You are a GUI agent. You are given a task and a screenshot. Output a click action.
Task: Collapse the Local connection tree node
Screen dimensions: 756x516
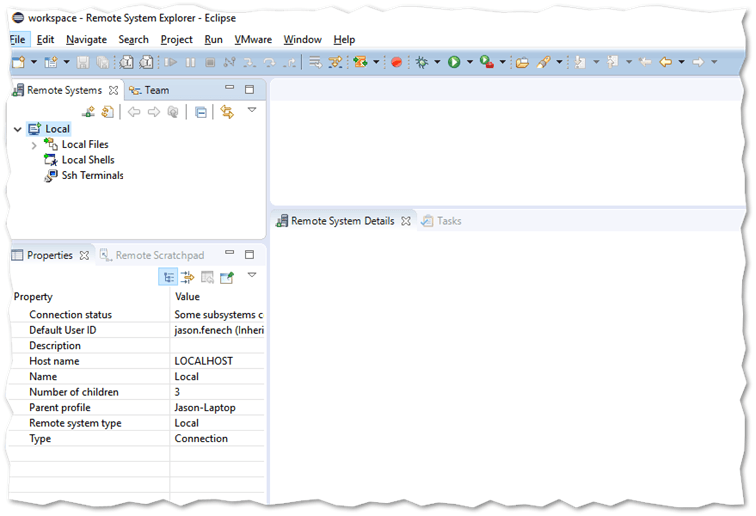point(18,129)
